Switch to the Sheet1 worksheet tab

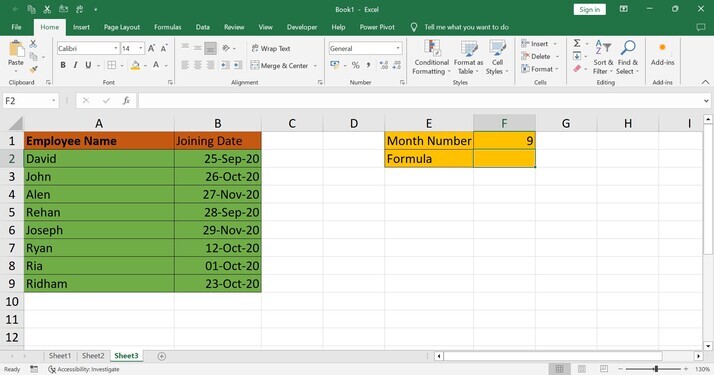tap(60, 356)
